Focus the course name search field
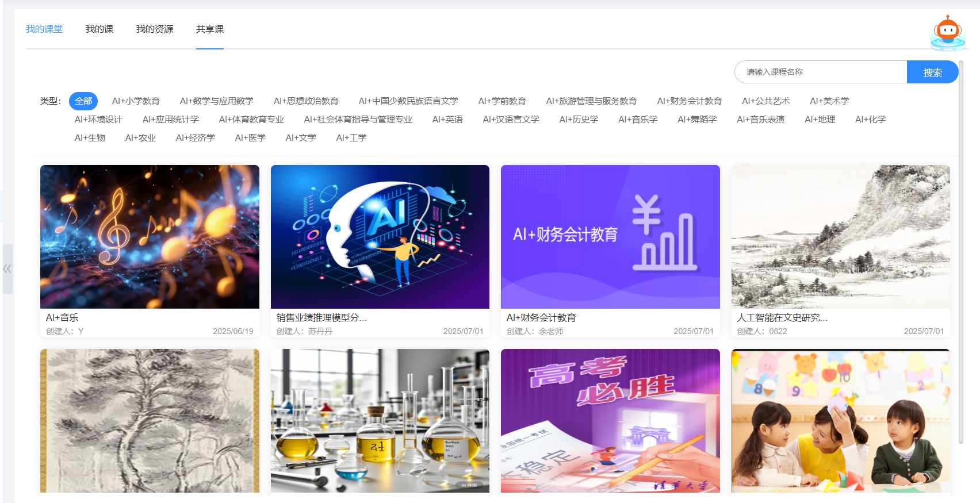980x503 pixels. [821, 72]
